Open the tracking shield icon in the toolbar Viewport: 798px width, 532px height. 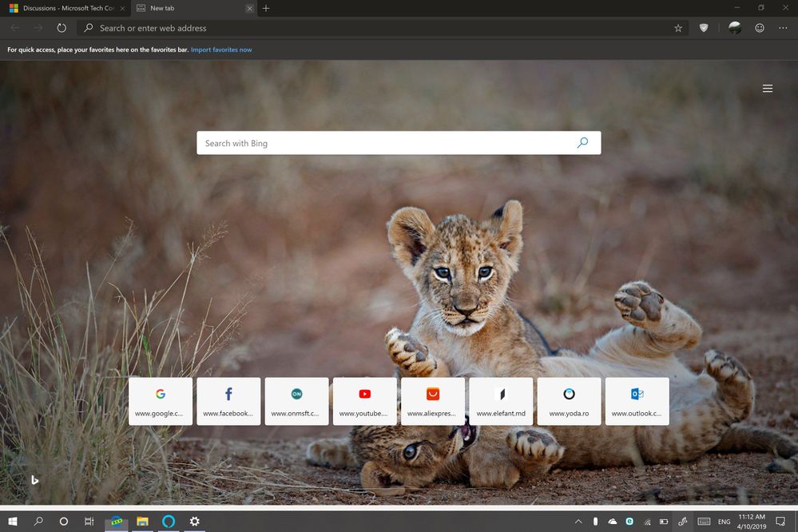[703, 28]
